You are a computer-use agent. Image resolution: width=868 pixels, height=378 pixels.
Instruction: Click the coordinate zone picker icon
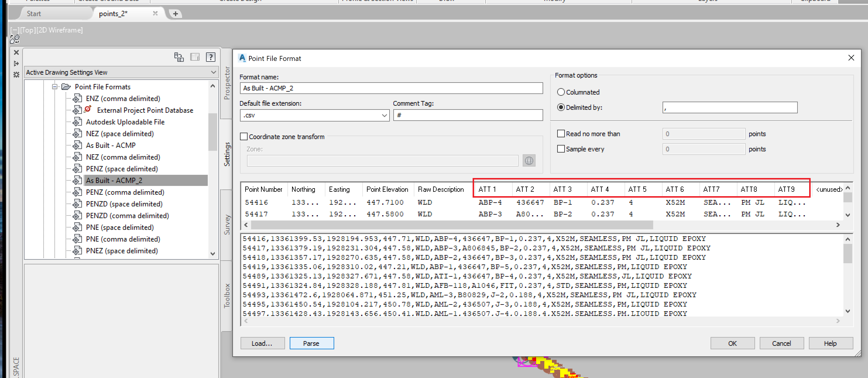[x=530, y=161]
